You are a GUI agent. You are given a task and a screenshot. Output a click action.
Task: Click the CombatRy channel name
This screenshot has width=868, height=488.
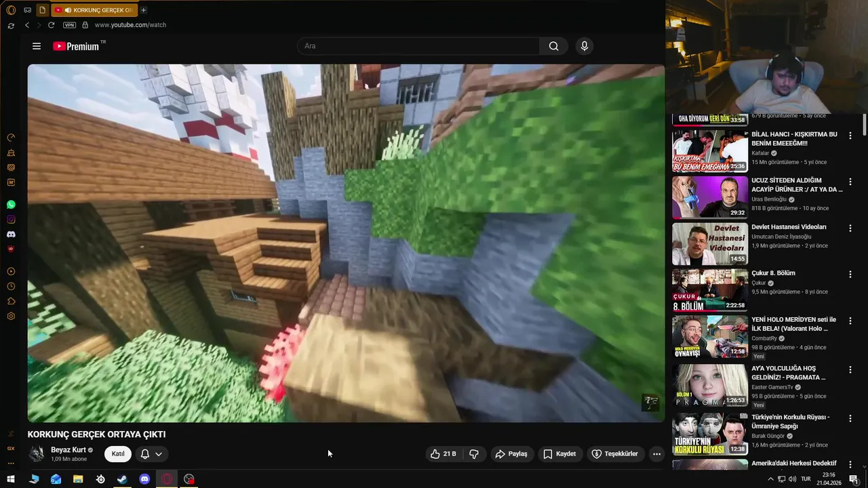click(764, 338)
